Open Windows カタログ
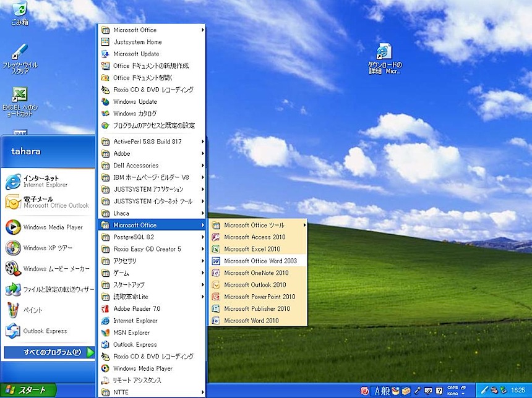Viewport: 532px width, 398px height. click(x=152, y=113)
